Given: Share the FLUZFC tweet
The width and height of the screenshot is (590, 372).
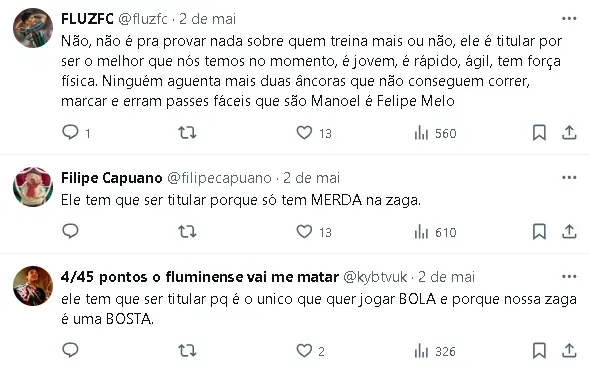Looking at the screenshot, I should coord(569,133).
